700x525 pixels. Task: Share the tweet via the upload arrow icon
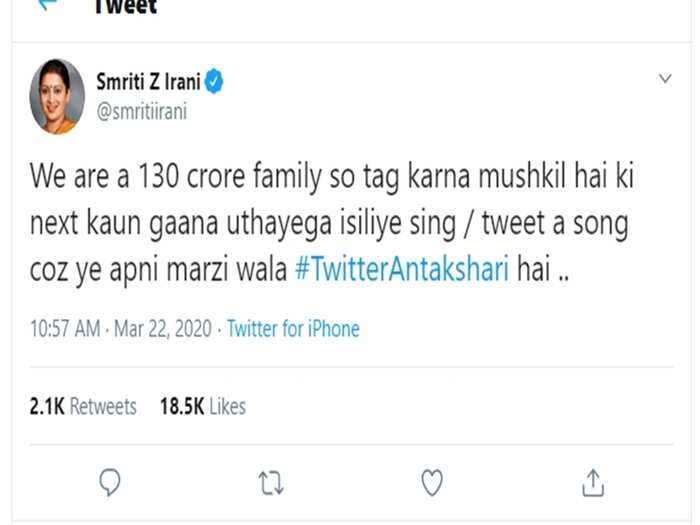coord(593,483)
